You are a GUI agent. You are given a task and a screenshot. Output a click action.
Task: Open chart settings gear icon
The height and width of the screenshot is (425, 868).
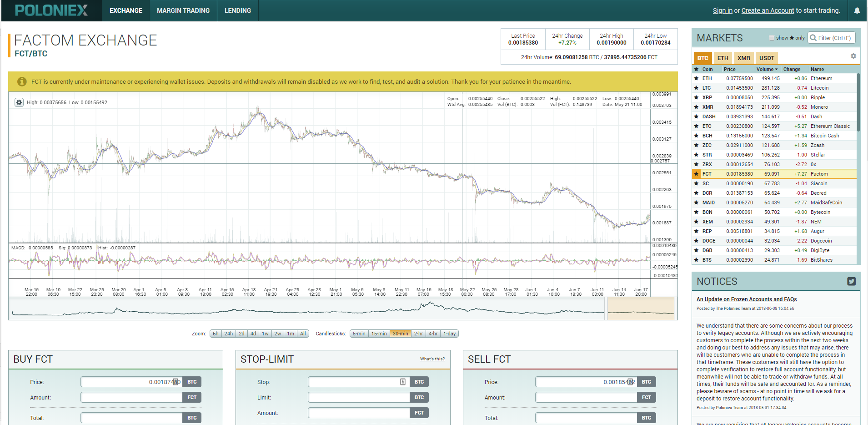tap(19, 102)
